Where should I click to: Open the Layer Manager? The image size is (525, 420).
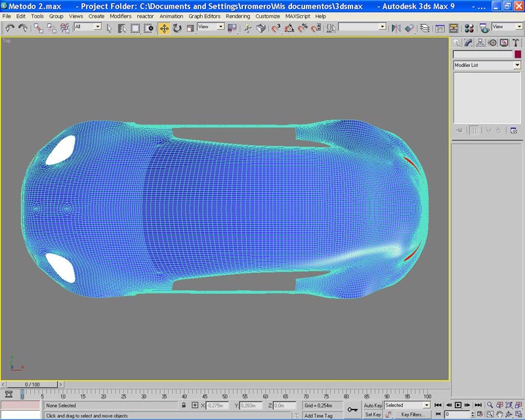425,28
